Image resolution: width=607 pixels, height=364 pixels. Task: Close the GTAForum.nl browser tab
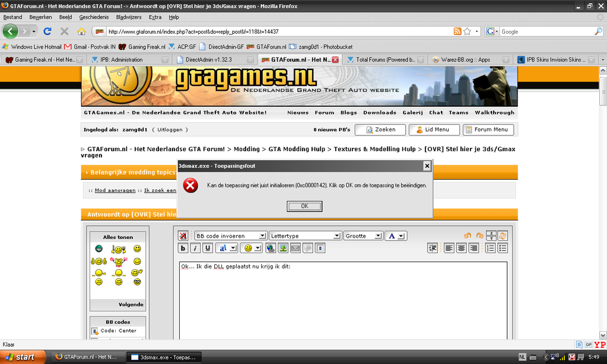coord(335,59)
